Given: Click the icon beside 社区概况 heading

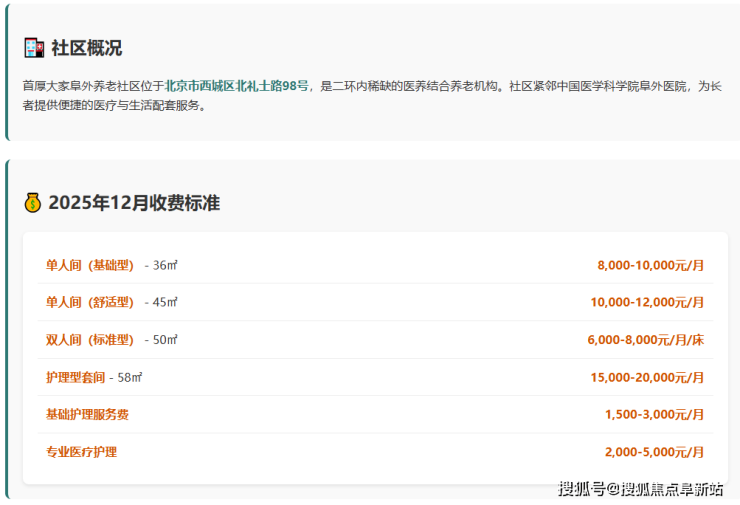Looking at the screenshot, I should pos(33,48).
